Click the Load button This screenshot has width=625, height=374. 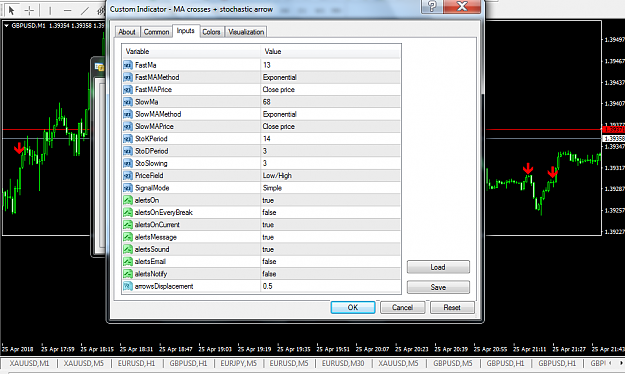(x=438, y=267)
